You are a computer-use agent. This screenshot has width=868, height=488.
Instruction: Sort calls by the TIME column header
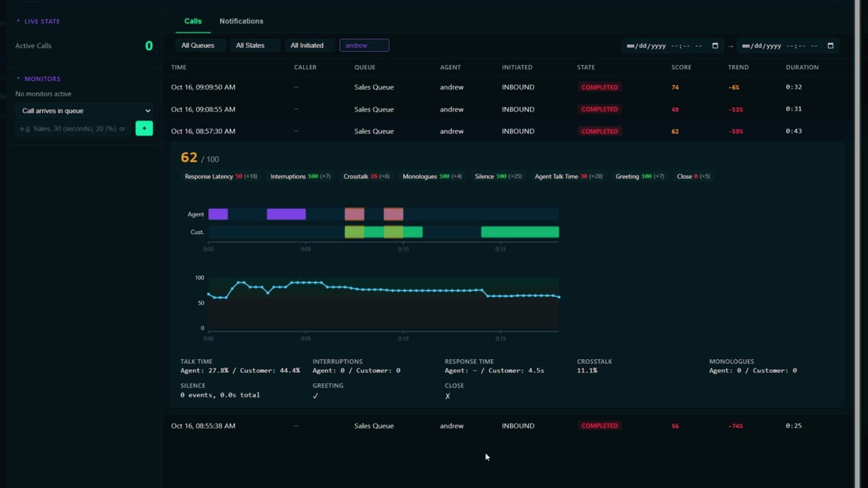click(x=178, y=67)
